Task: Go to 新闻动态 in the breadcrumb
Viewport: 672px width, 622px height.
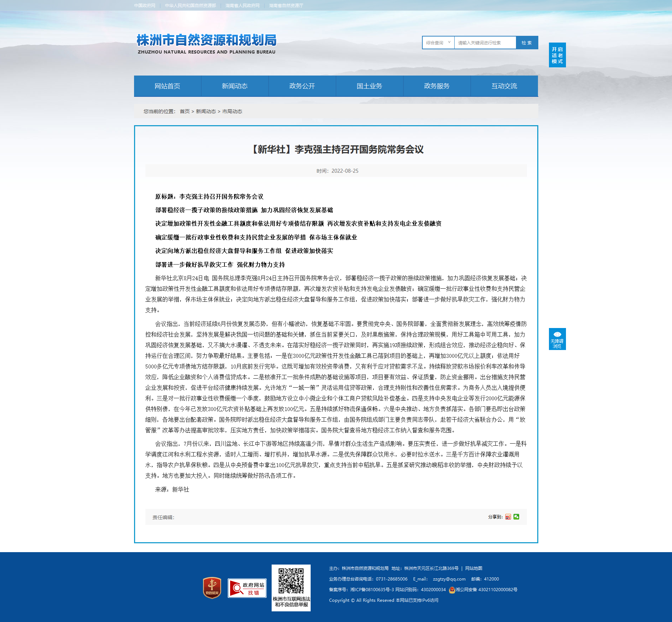Action: point(206,111)
